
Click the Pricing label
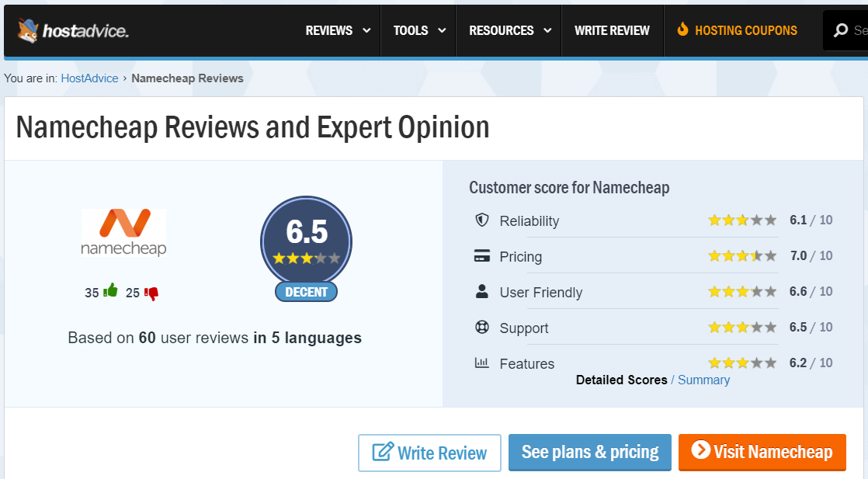521,257
